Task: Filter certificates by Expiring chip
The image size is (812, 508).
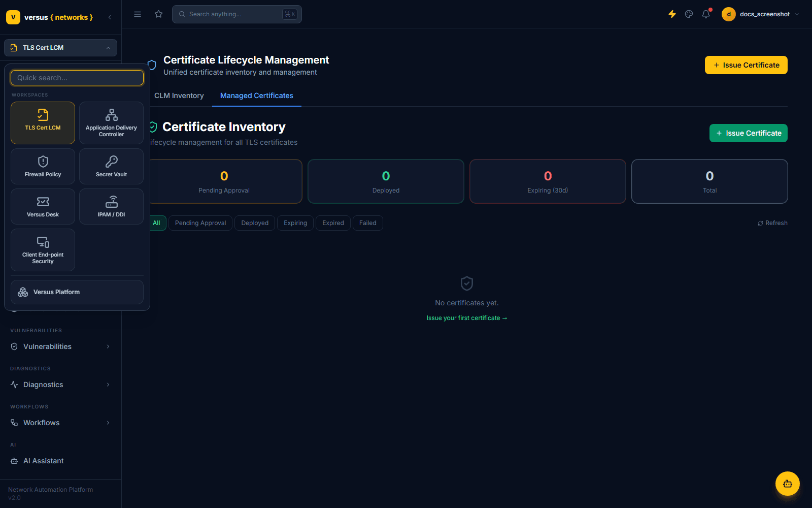Action: (x=295, y=223)
